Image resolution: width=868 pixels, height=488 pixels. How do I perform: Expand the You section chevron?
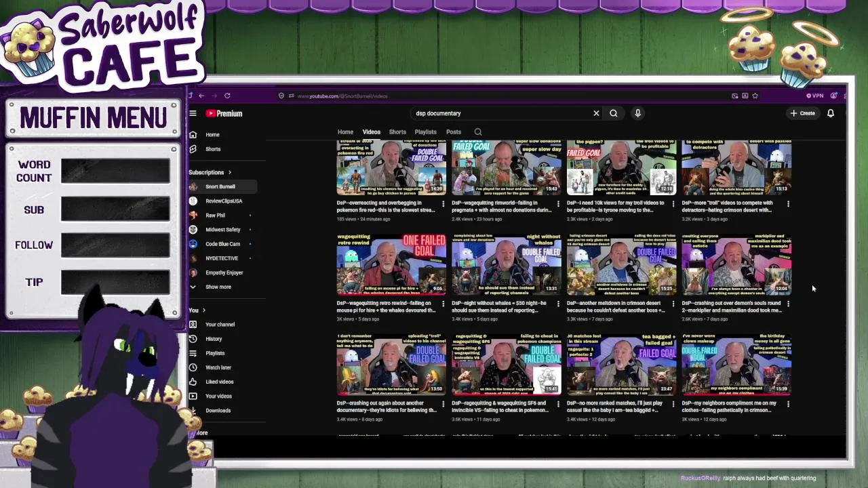(x=203, y=310)
